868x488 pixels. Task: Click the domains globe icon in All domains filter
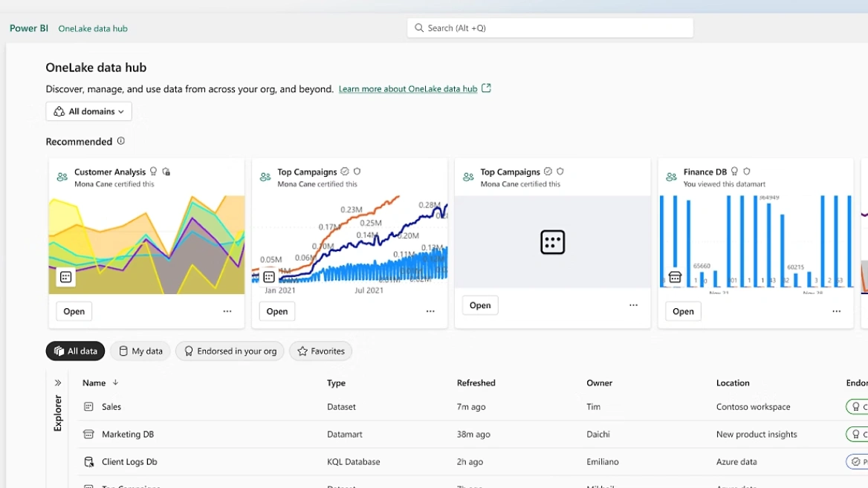[x=59, y=111]
